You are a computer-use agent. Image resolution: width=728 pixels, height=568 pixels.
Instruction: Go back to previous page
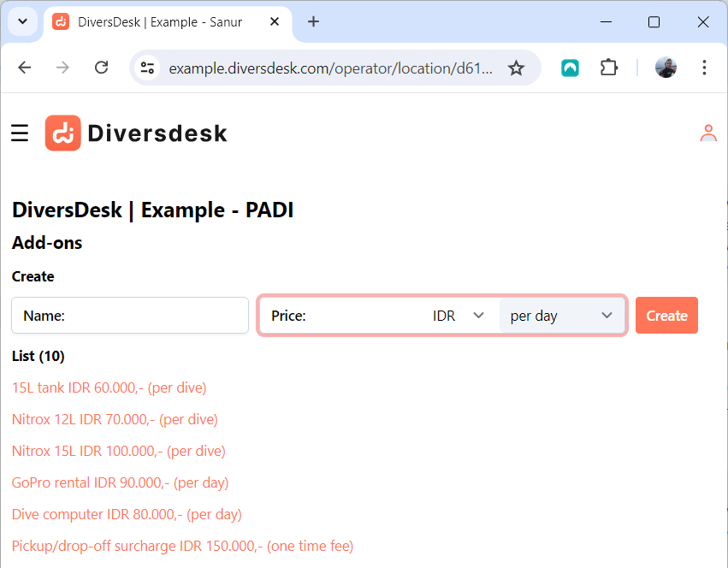coord(25,68)
